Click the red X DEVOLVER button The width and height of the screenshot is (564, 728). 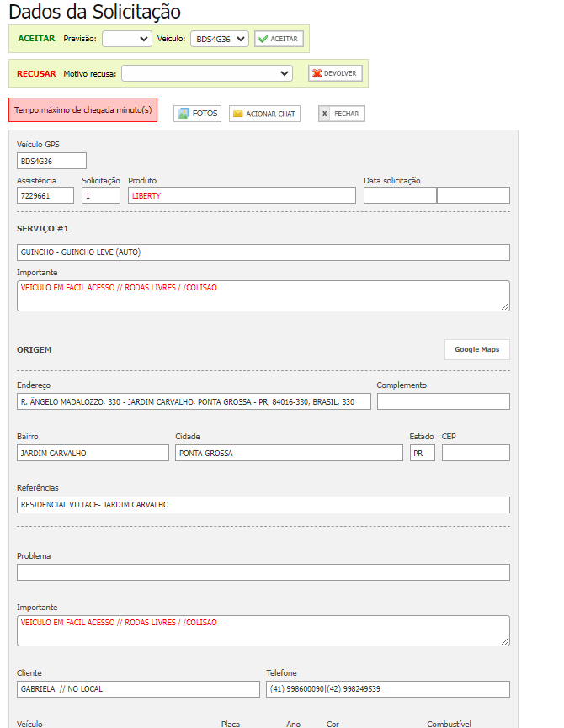coord(335,73)
